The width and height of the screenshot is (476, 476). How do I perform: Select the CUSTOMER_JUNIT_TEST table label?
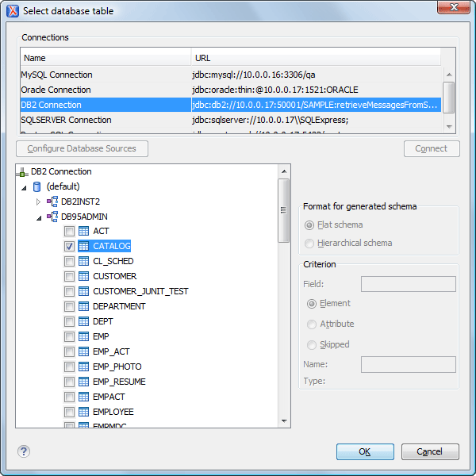click(140, 292)
